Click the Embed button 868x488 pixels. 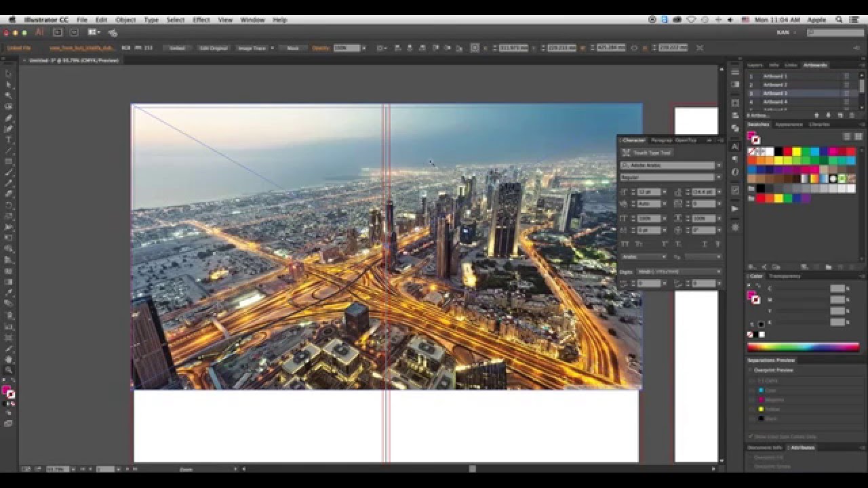178,48
